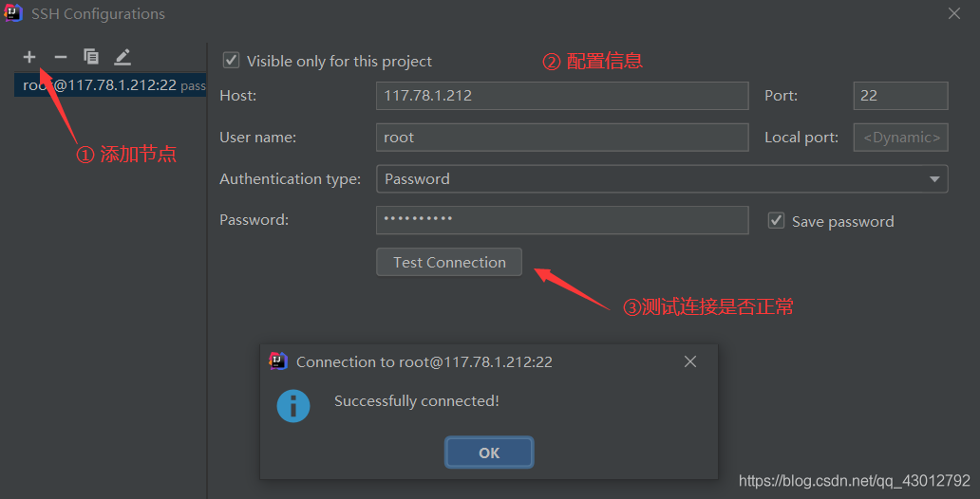This screenshot has width=980, height=499.
Task: Open the Authentication type dropdown
Action: [662, 178]
